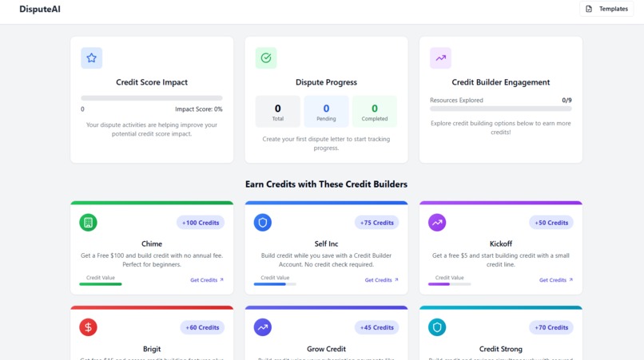Click 'Your dispute activities are helping' text

tap(152, 129)
